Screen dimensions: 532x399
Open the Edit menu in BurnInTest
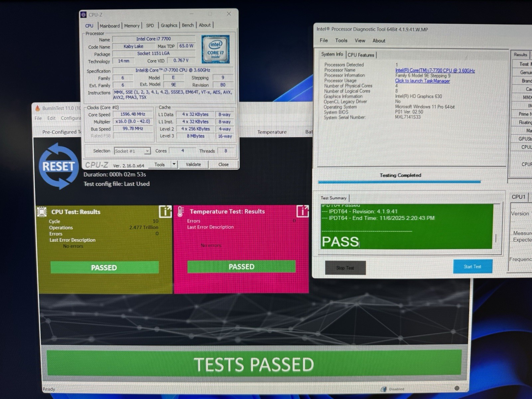(51, 118)
